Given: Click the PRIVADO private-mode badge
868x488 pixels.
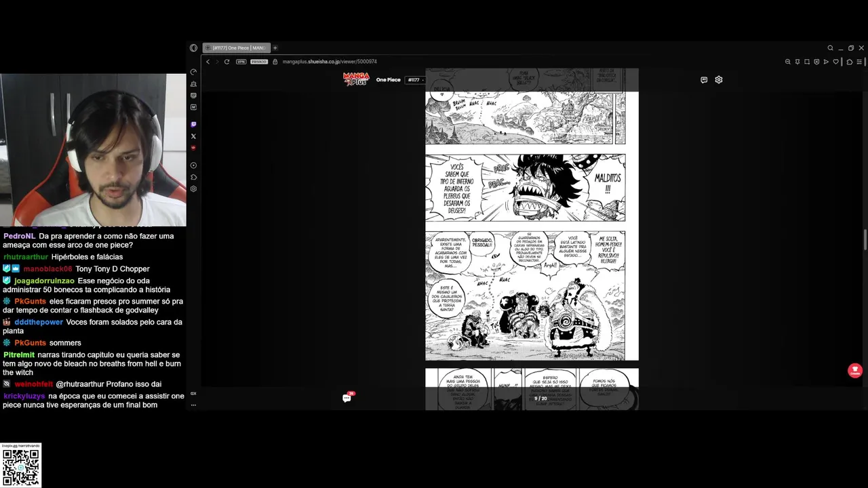Looking at the screenshot, I should [259, 62].
